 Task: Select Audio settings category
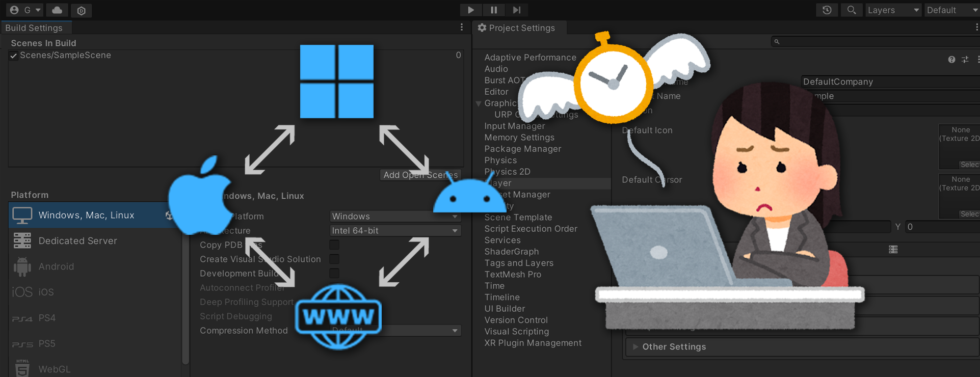496,69
